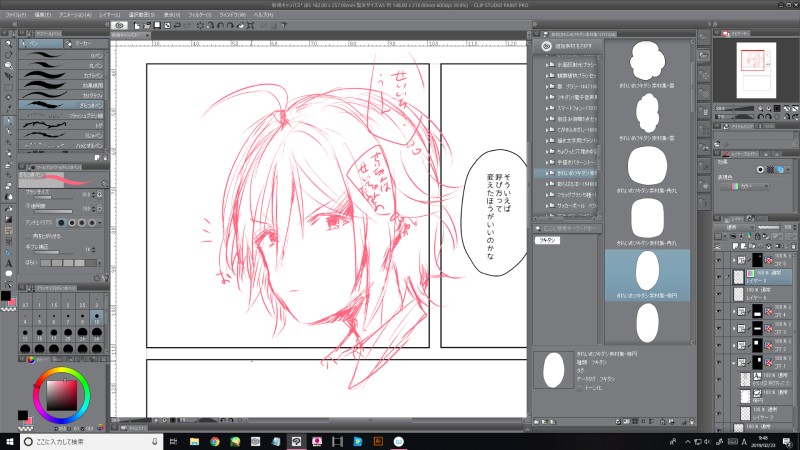
Task: Click the New document icon
Action: click(137, 25)
